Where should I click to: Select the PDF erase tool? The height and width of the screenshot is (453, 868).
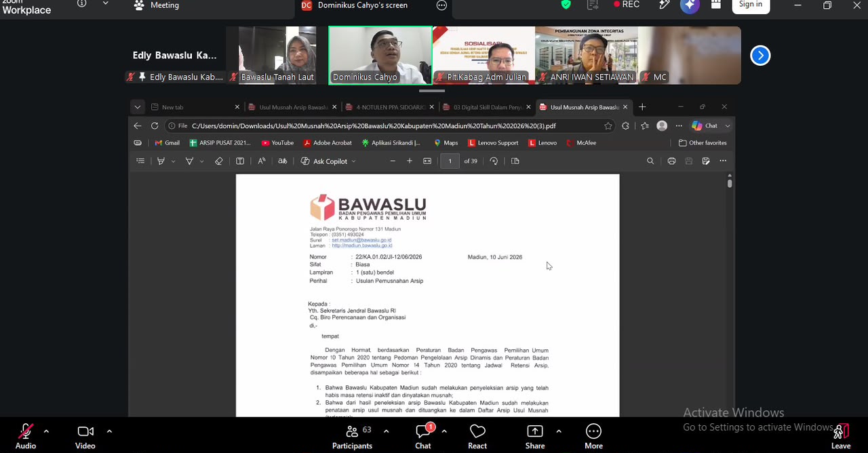pyautogui.click(x=218, y=161)
